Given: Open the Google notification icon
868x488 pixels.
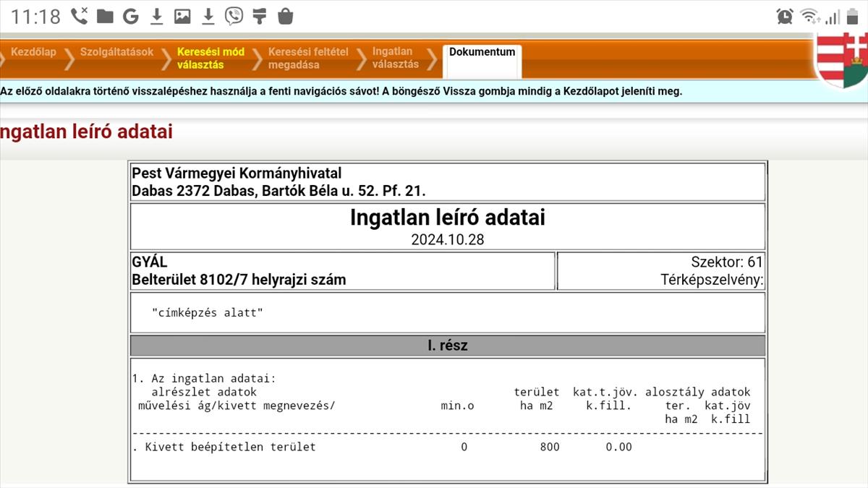Looking at the screenshot, I should click(x=131, y=16).
